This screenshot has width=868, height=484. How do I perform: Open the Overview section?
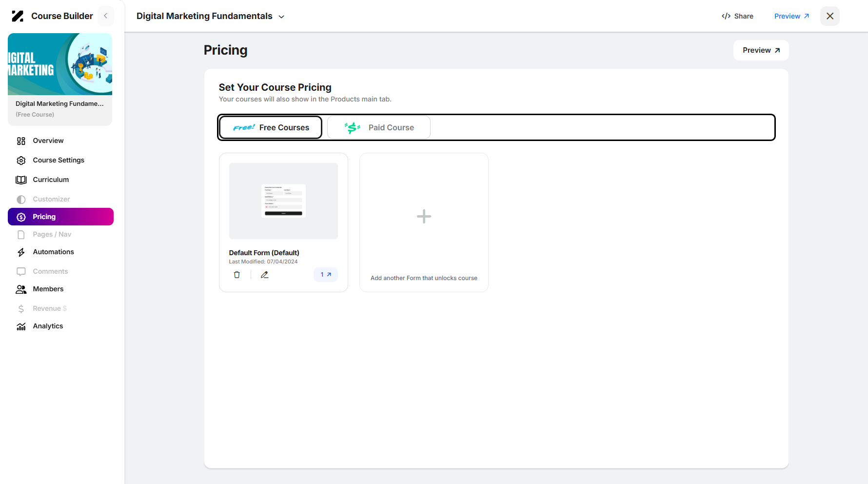click(60, 141)
